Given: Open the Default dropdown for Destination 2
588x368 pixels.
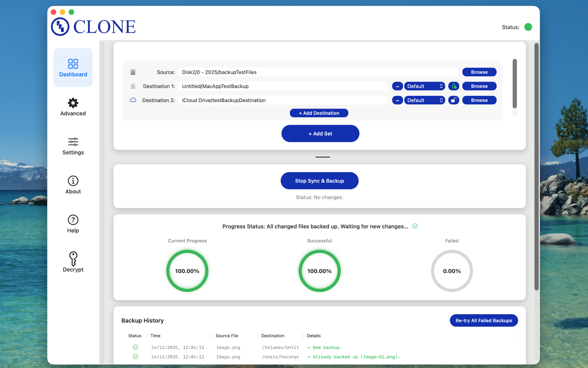Looking at the screenshot, I should tap(424, 100).
